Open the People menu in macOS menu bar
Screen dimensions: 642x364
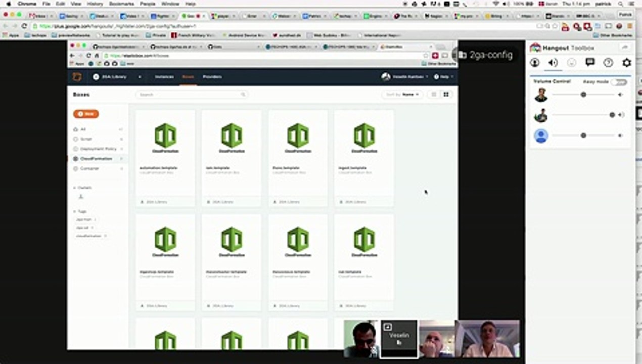(x=148, y=4)
